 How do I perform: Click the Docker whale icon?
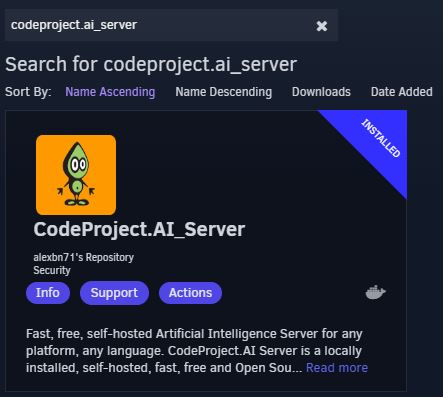tap(376, 292)
